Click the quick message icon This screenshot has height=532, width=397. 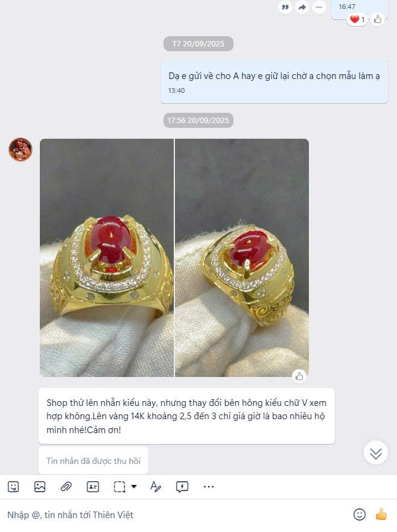coord(182,487)
